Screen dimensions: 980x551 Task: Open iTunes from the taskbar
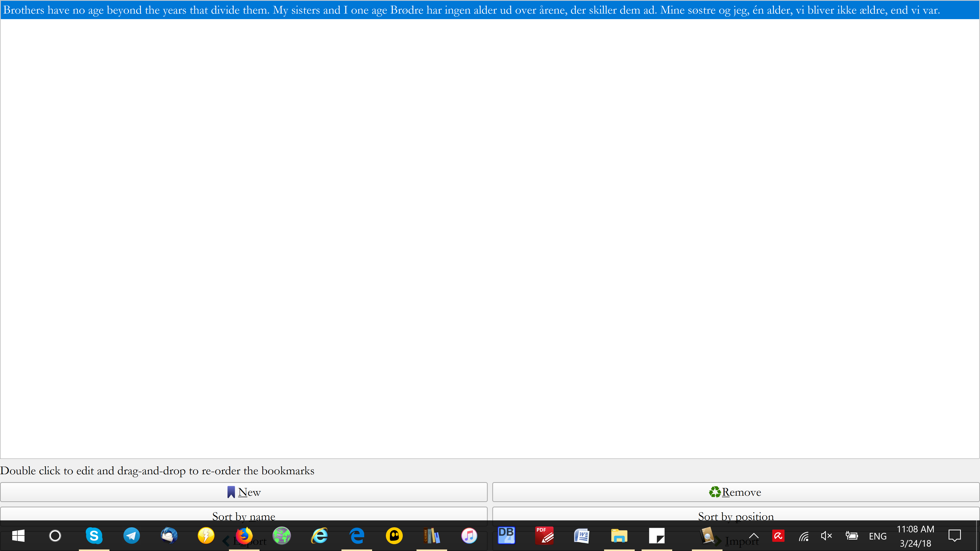pos(469,536)
